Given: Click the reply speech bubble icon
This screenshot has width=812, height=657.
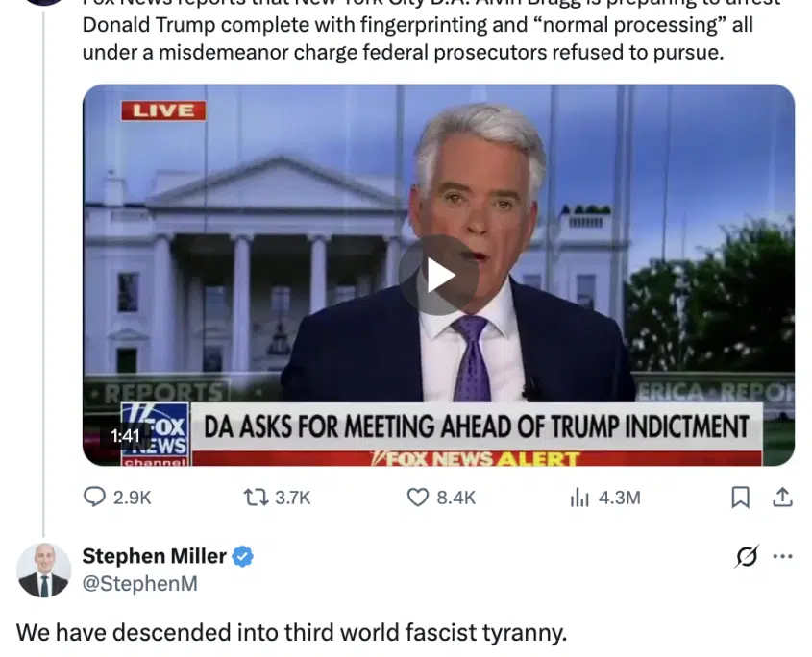Looking at the screenshot, I should [94, 497].
